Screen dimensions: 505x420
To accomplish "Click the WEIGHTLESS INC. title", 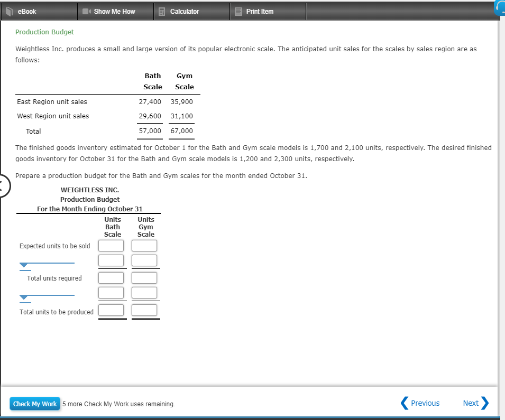I will pos(90,190).
